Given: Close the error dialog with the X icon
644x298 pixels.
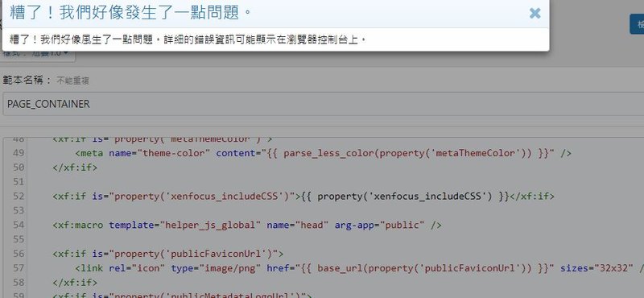Looking at the screenshot, I should [x=535, y=13].
